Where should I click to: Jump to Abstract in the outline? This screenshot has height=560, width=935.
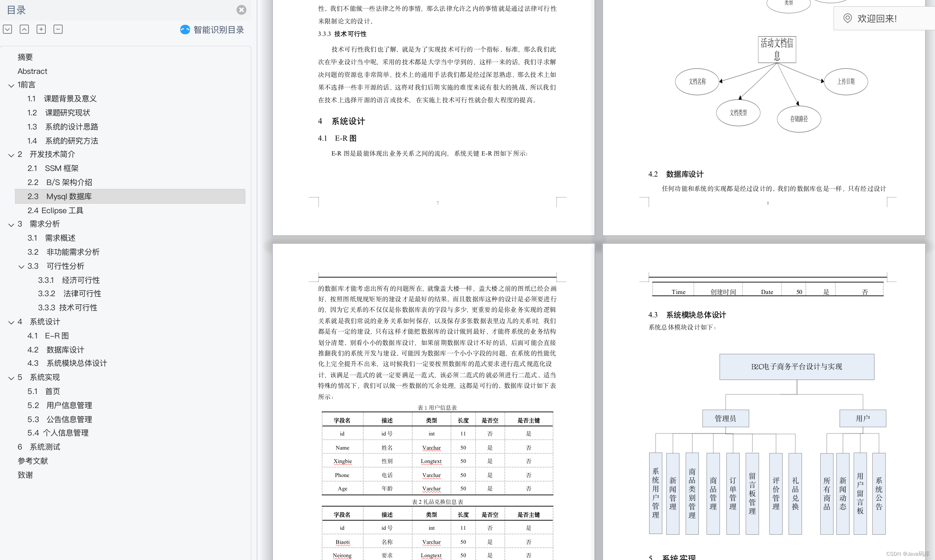point(32,71)
